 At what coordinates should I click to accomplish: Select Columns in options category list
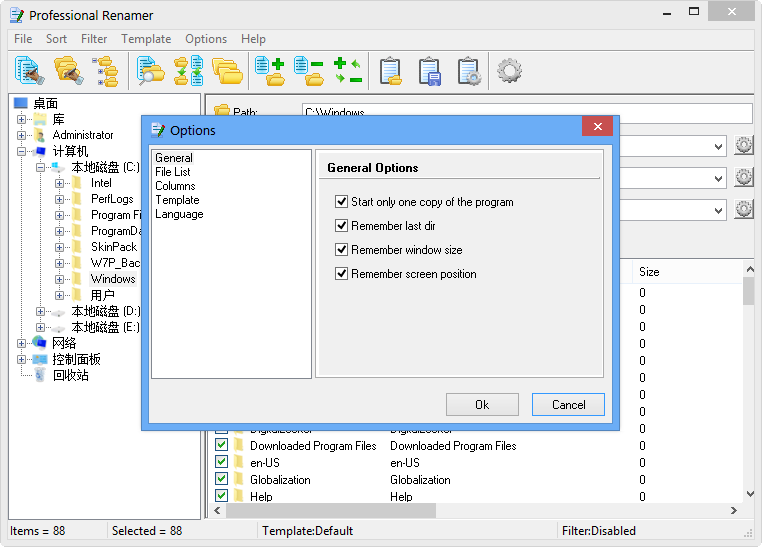point(175,186)
